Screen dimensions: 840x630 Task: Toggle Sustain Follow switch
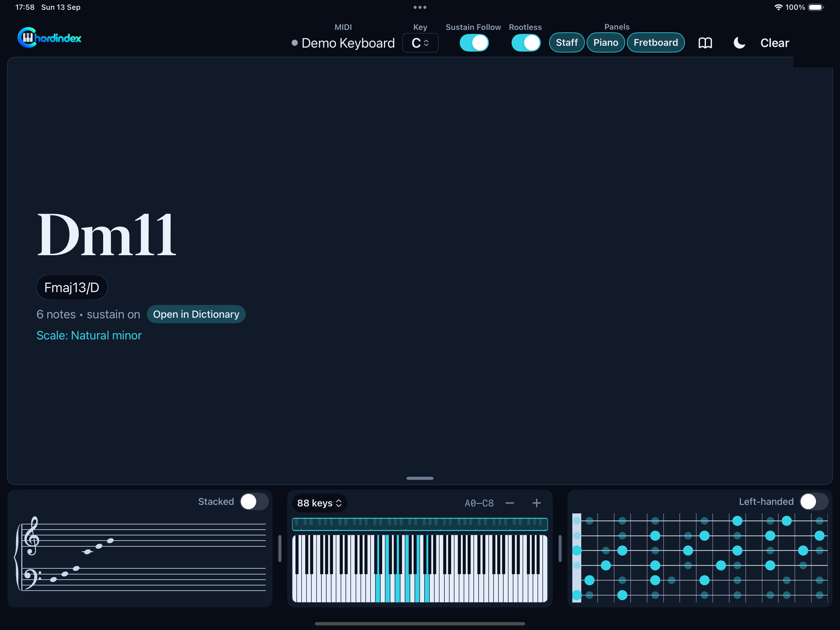[474, 42]
